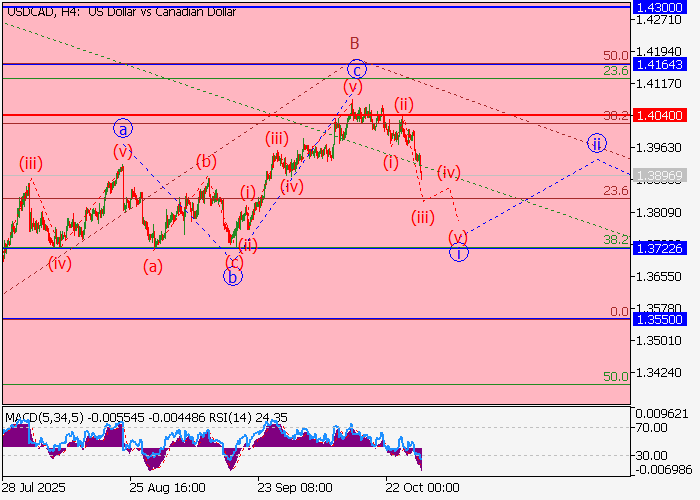Click the red '(a)' wave label

click(153, 266)
